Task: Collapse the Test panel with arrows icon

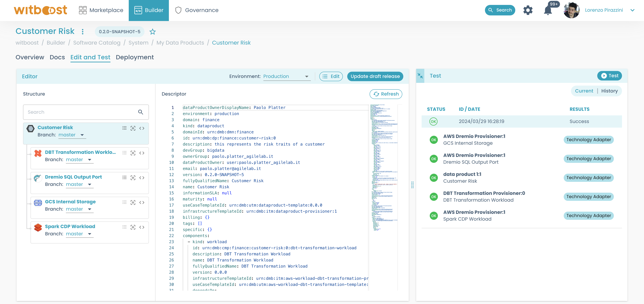Action: click(x=420, y=76)
